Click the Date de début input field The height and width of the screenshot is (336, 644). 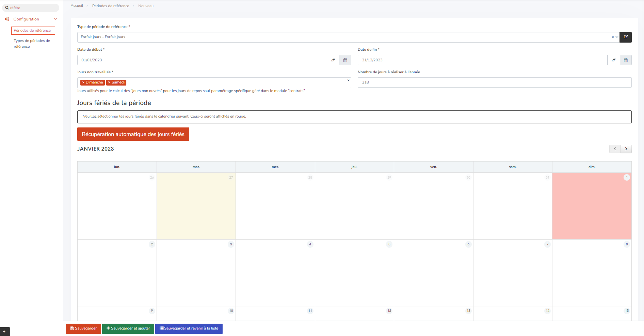pyautogui.click(x=202, y=60)
